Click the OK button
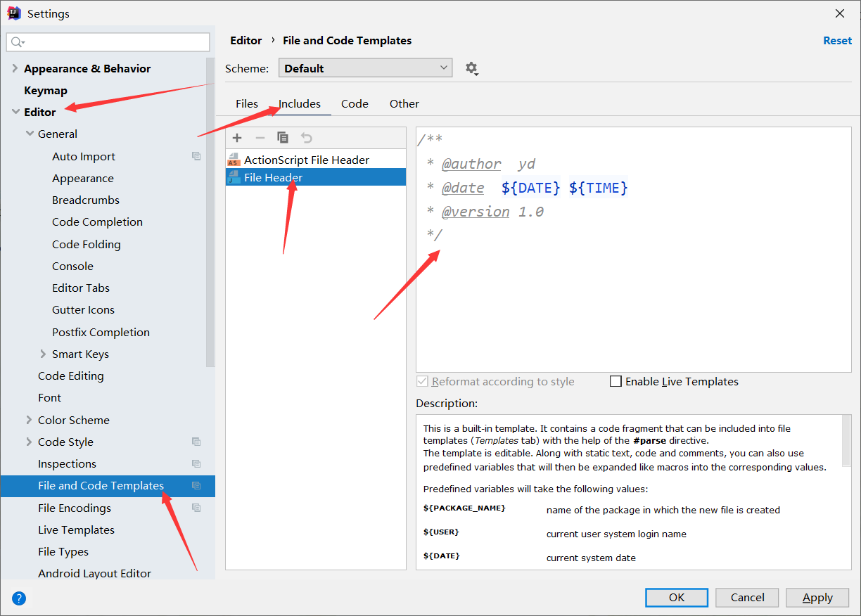Screen dimensions: 861x616 tap(677, 597)
